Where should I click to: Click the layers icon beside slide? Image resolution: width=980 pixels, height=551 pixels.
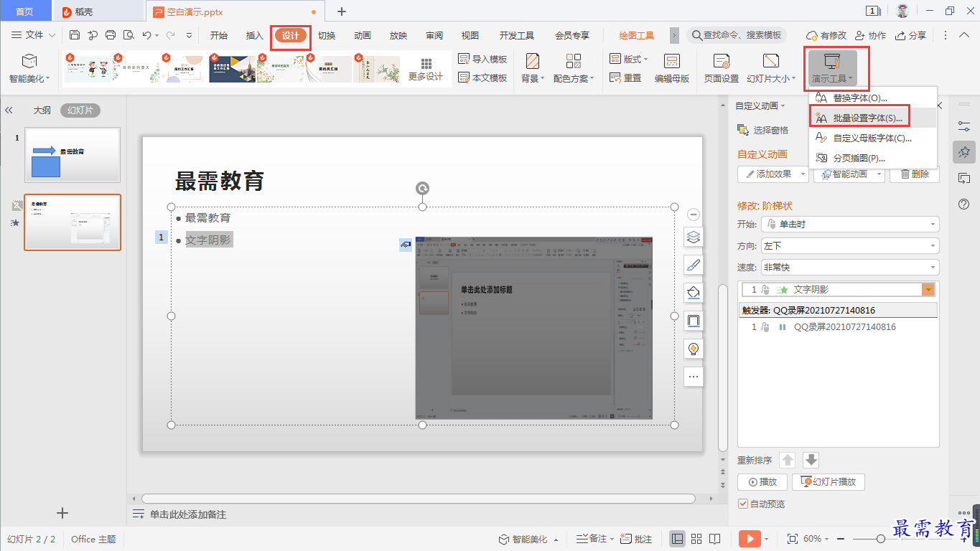(694, 237)
